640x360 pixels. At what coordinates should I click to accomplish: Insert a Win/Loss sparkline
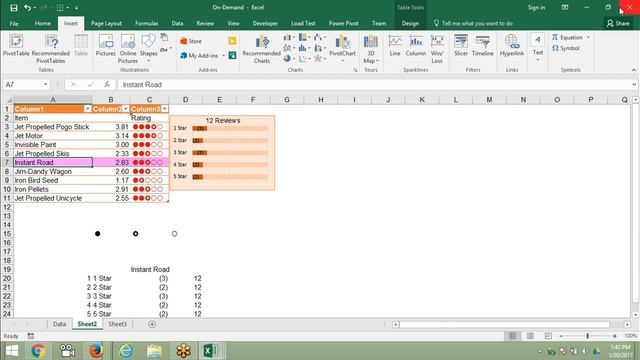(x=437, y=49)
